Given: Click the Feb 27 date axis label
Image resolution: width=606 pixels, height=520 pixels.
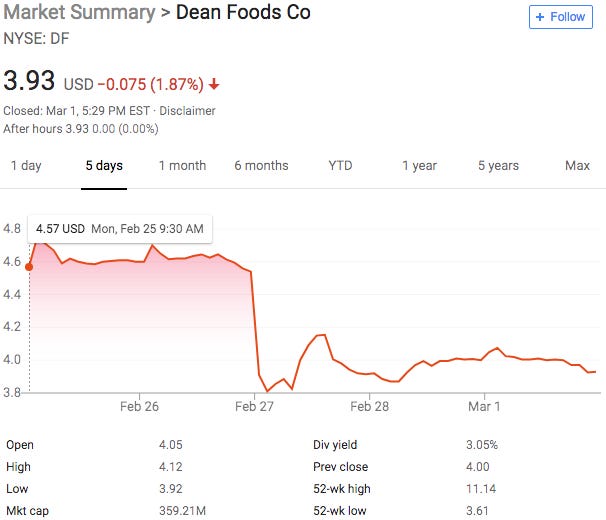Looking at the screenshot, I should tap(254, 407).
